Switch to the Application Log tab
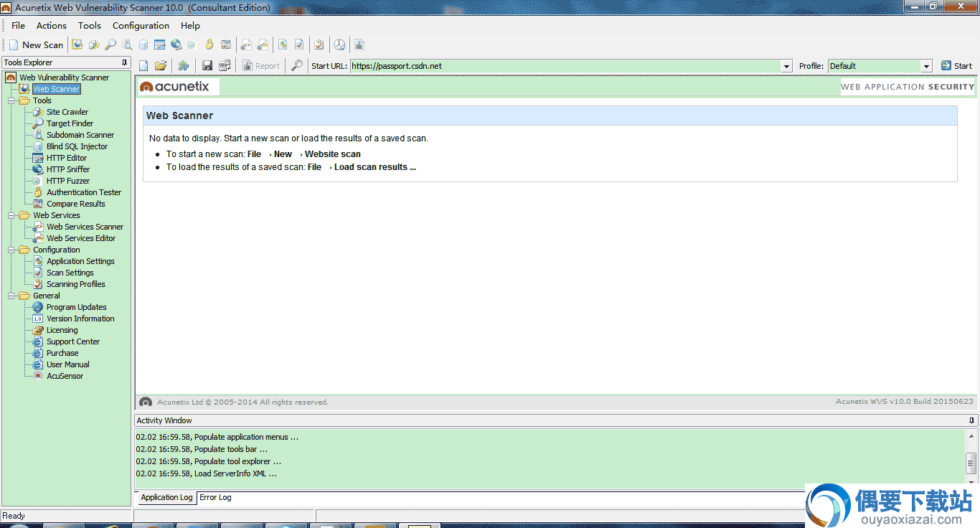Screen dimensions: 980x528 pyautogui.click(x=166, y=497)
